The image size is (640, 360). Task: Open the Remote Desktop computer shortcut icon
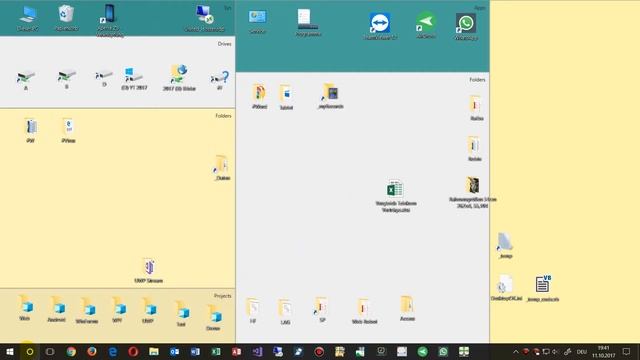(204, 18)
